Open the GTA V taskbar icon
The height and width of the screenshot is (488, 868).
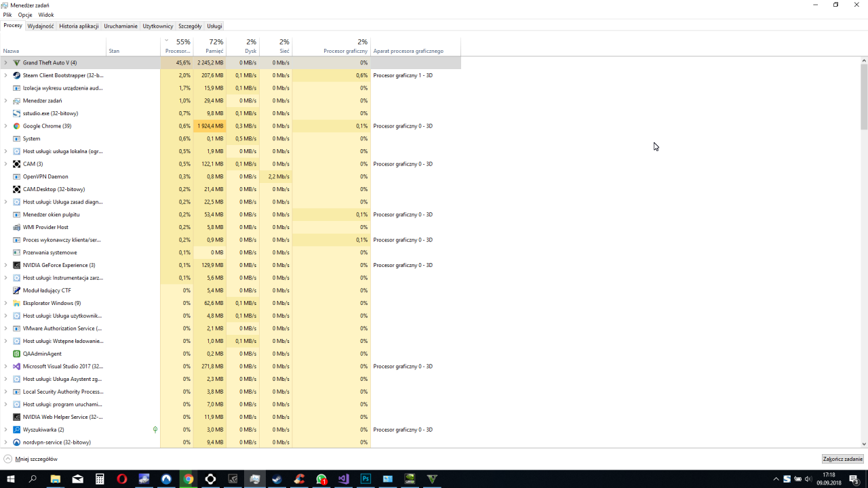pos(432,479)
